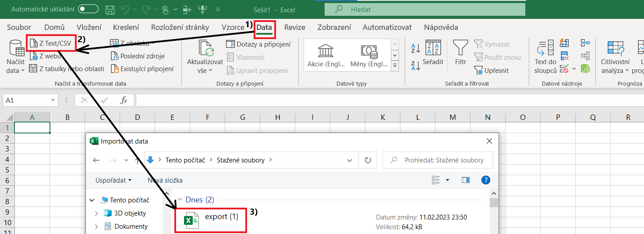Open Citlivostní analýza dropdown
644x234 pixels.
(616, 57)
